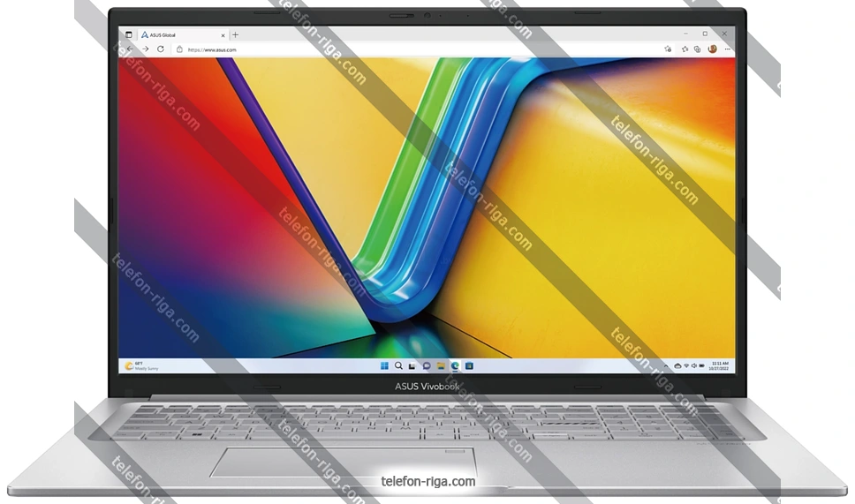Click the taskbar Search magnifier

pos(398,365)
